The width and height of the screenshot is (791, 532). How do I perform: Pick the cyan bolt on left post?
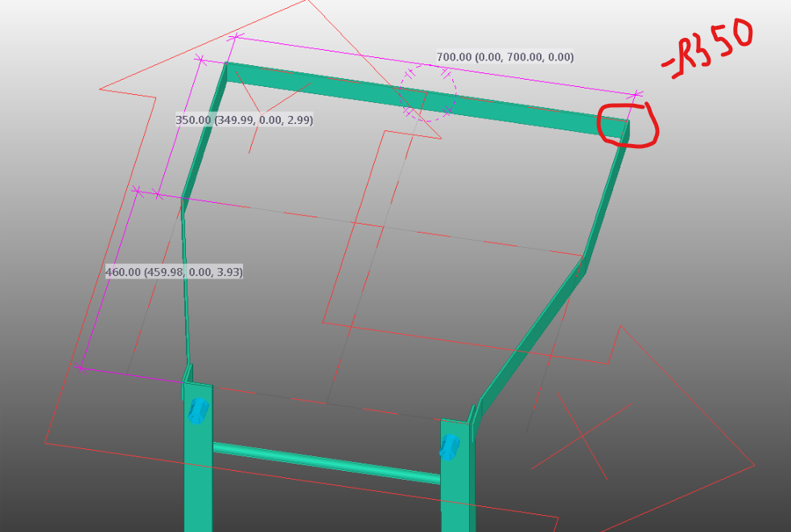coord(198,410)
